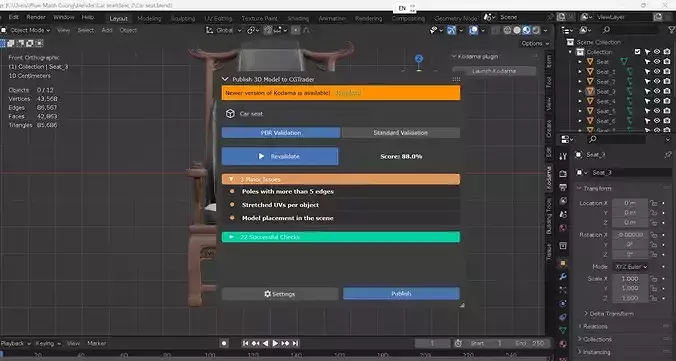Toggle viewport gizmos button
This screenshot has width=676, height=361.
coord(451,30)
